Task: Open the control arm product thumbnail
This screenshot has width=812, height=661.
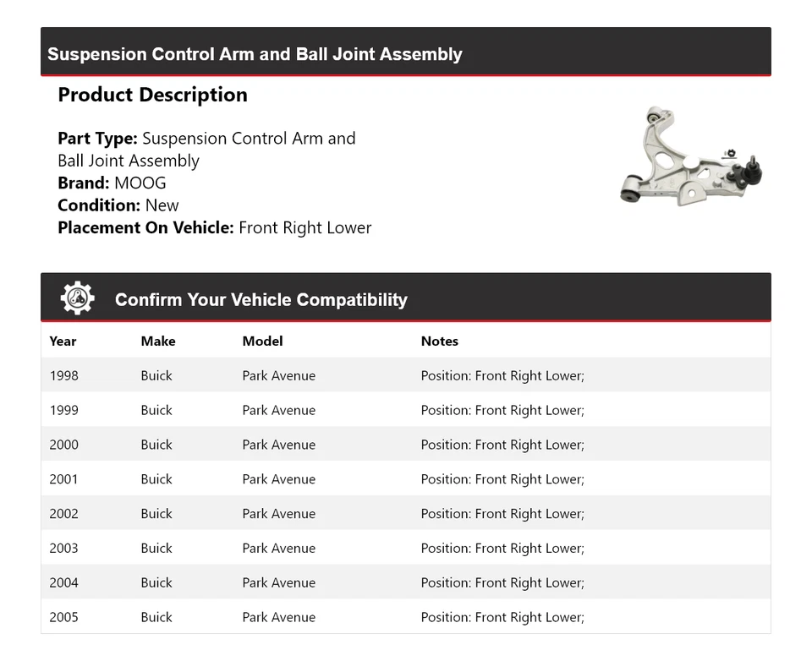Action: click(x=691, y=158)
